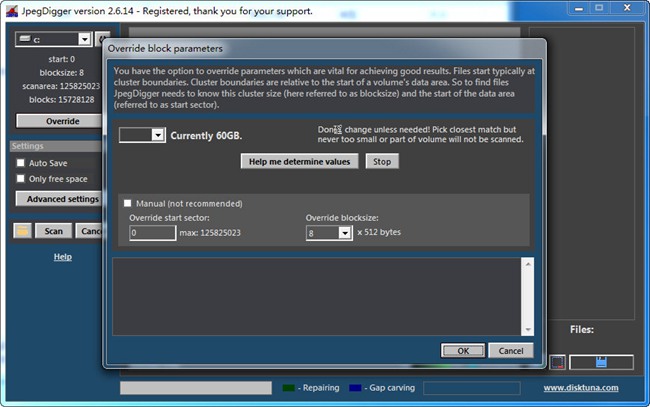Open the Override blocksize dropdown
This screenshot has height=407, width=650.
click(x=344, y=233)
